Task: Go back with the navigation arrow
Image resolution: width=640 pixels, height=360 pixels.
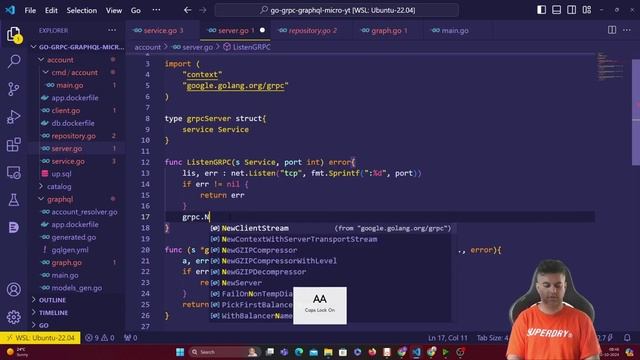Action: pos(187,10)
